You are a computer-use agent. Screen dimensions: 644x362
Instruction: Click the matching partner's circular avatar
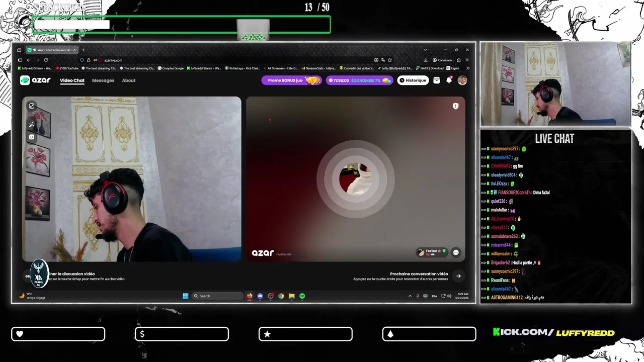(355, 178)
